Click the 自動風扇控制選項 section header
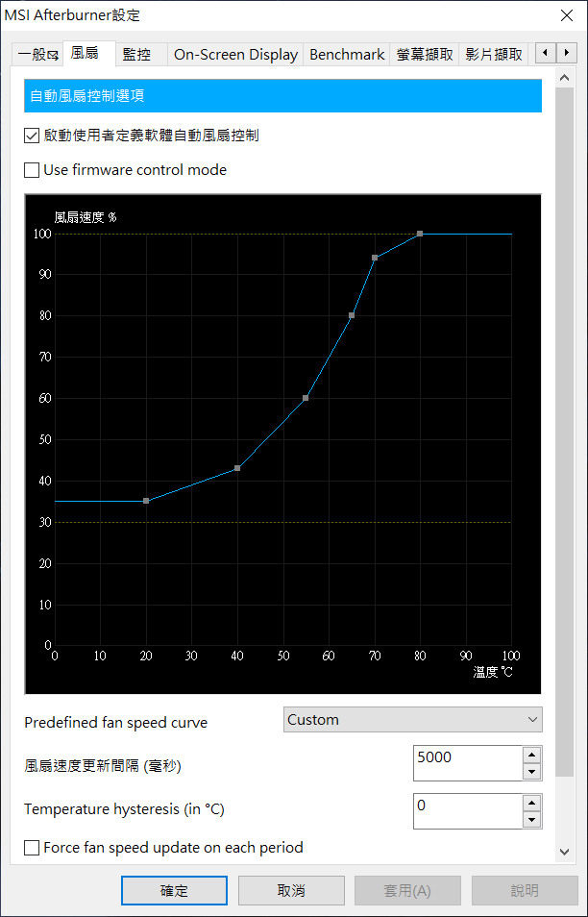 282,96
